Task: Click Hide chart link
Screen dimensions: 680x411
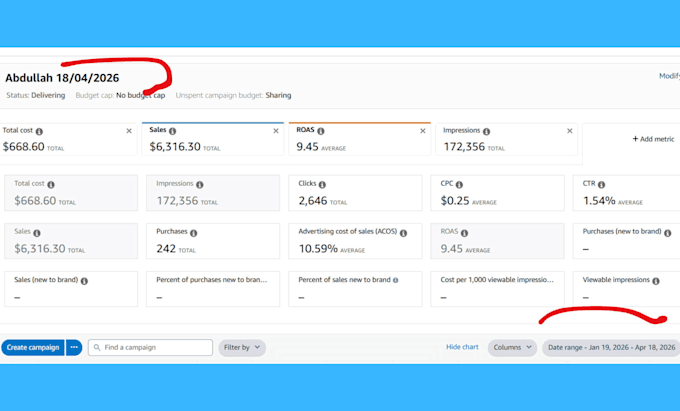Action: coord(462,347)
